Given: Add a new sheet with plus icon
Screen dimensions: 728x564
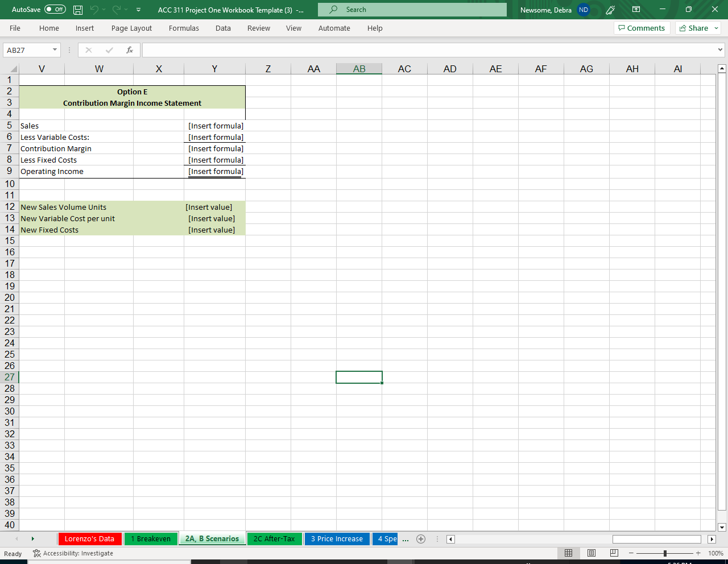Looking at the screenshot, I should tap(421, 539).
